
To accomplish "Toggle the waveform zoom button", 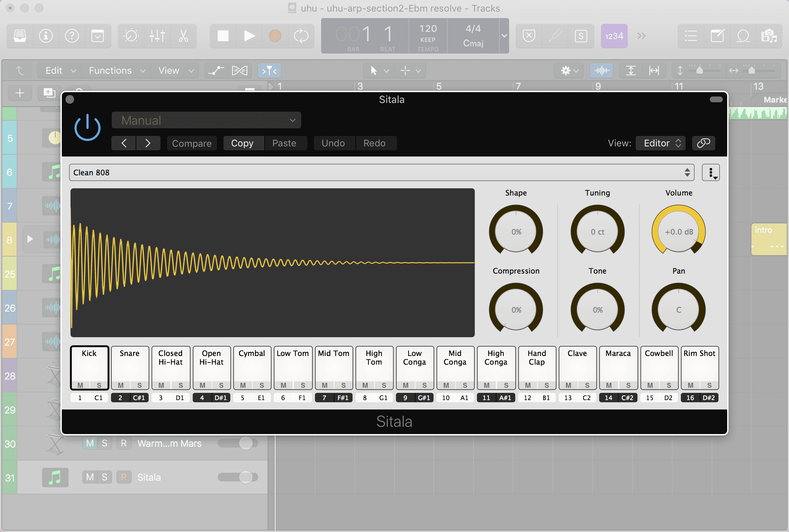I will click(x=601, y=70).
